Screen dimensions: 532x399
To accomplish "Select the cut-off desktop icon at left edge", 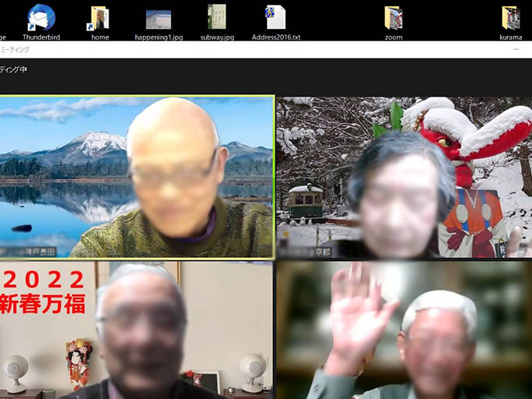I will click(2, 36).
